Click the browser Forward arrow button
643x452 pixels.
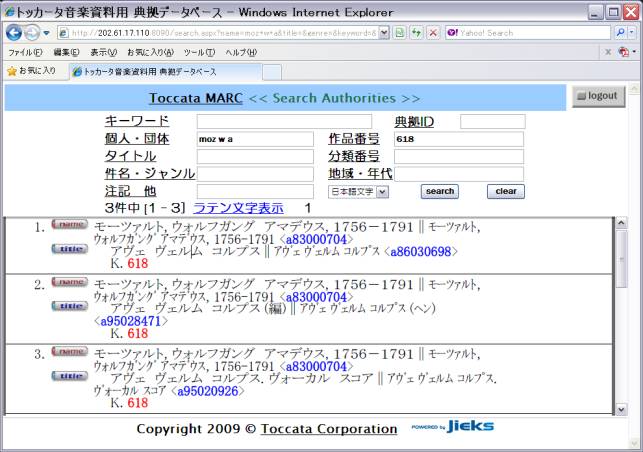click(x=32, y=33)
